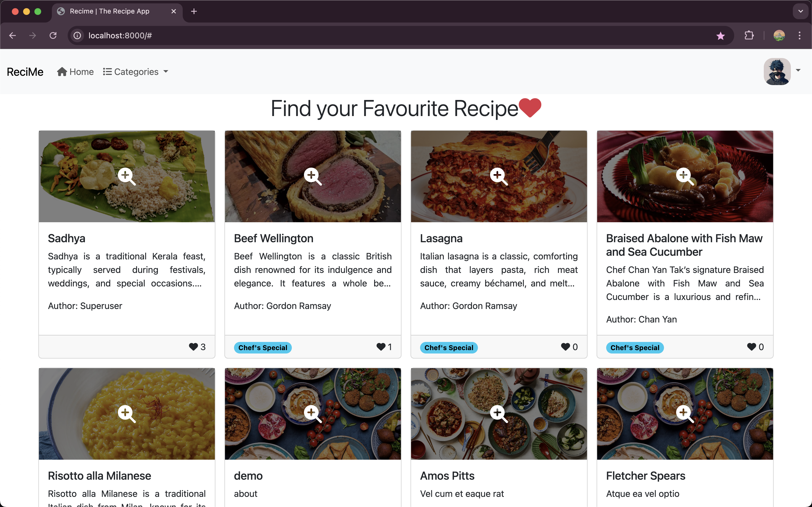
Task: Click the Chef's Special badge on Lasagna
Action: point(449,348)
